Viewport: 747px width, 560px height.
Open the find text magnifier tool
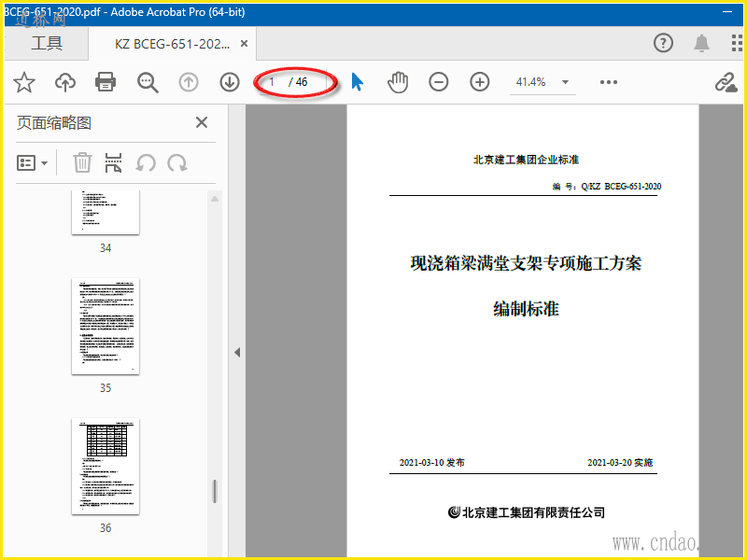[148, 82]
